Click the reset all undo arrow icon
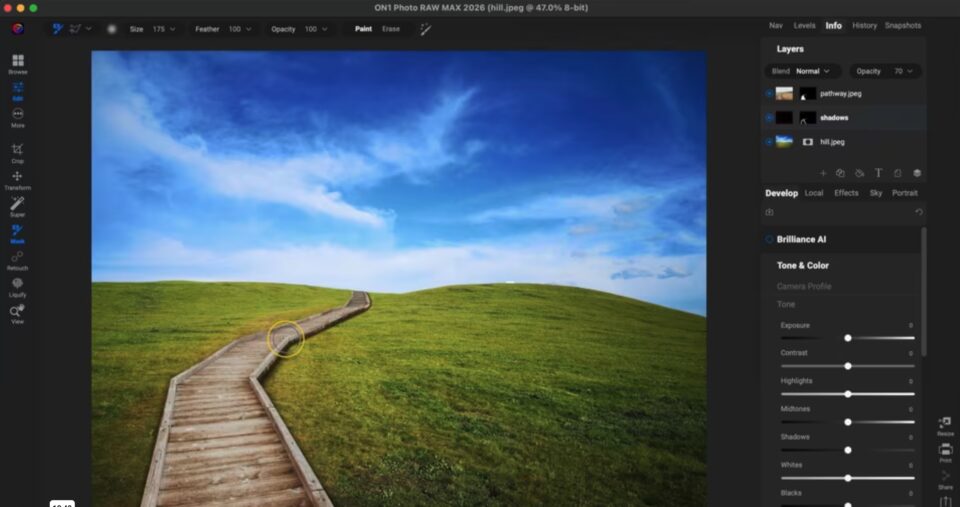This screenshot has height=507, width=960. 918,212
